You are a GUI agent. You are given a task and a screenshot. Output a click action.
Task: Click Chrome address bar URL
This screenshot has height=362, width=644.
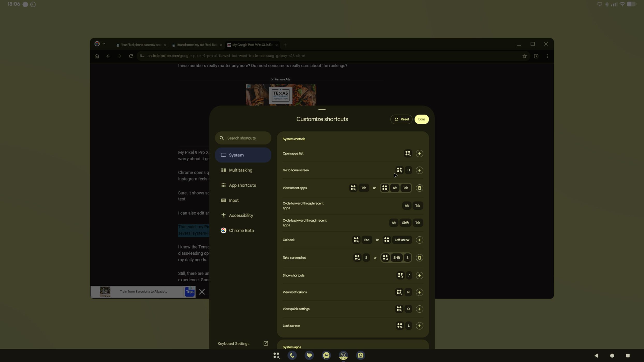click(226, 56)
